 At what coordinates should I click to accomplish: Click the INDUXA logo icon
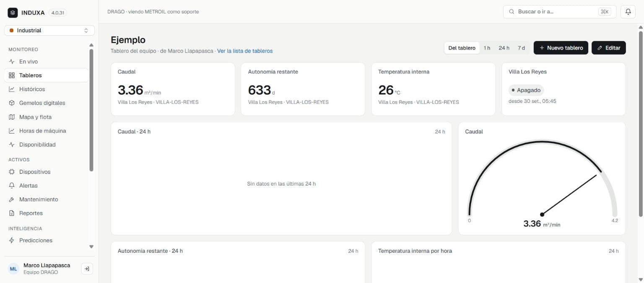click(13, 13)
